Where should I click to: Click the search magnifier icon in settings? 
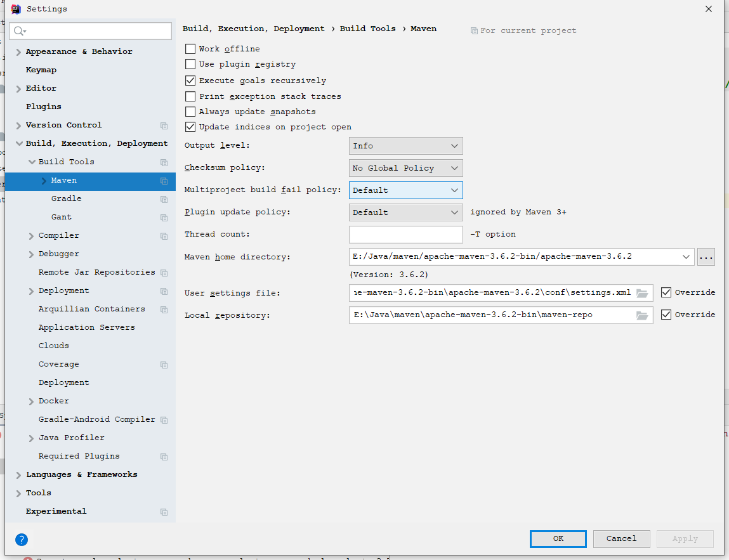[20, 31]
